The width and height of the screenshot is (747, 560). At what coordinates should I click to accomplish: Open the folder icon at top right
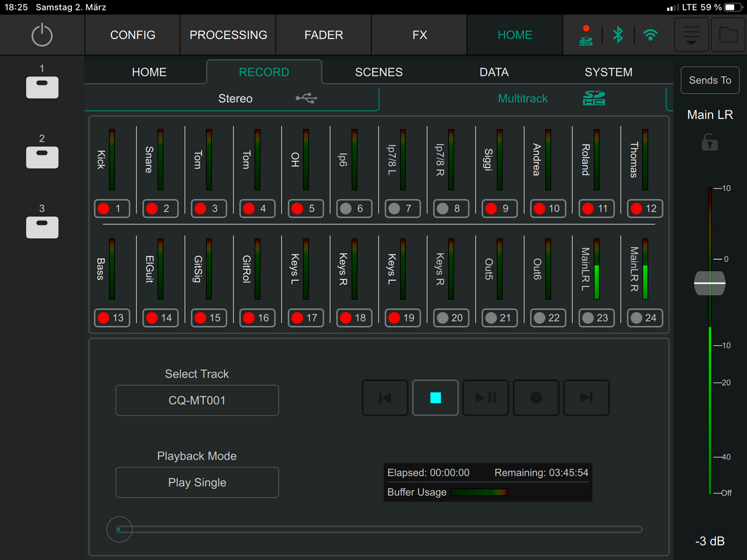(x=728, y=35)
